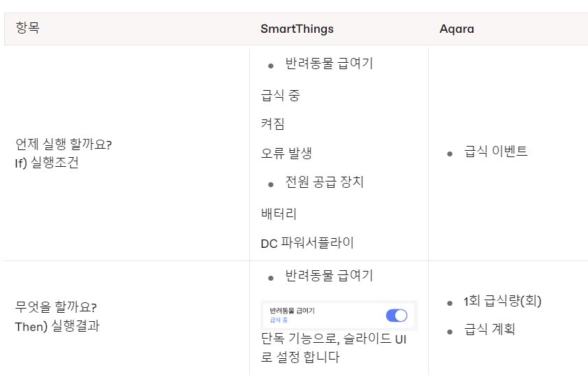Toggle the pet feeder 급식 중 switch
Viewport: 588px width, 391px height.
(396, 316)
